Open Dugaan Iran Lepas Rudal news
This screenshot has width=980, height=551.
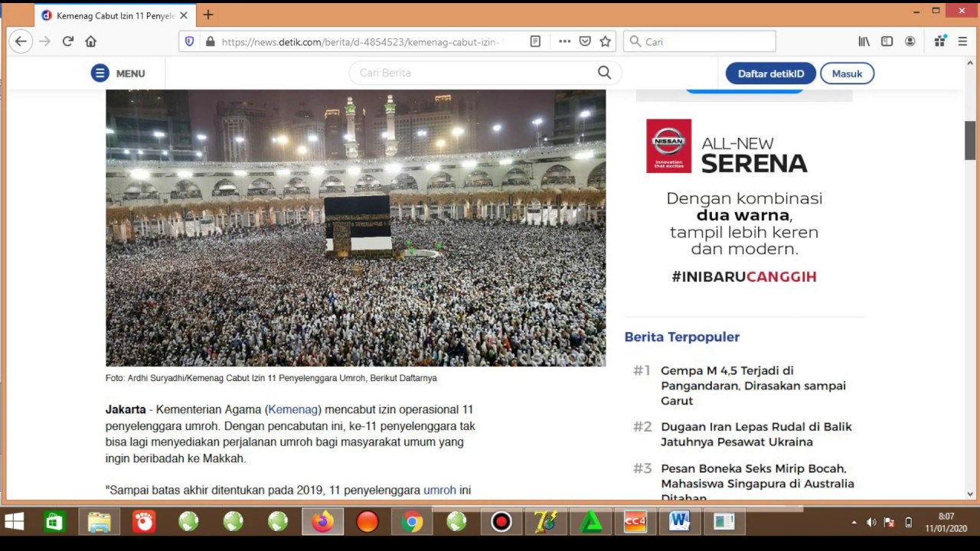coord(756,434)
